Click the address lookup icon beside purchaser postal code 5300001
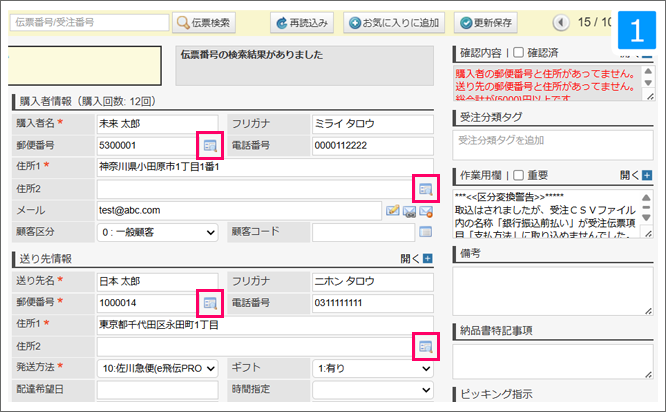Viewport: 666px width, 412px height. point(210,145)
